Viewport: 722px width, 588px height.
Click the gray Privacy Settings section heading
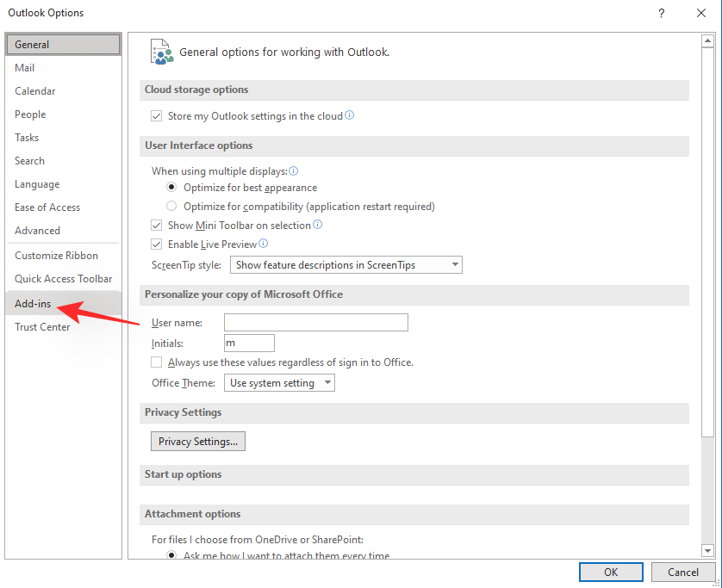pos(414,412)
